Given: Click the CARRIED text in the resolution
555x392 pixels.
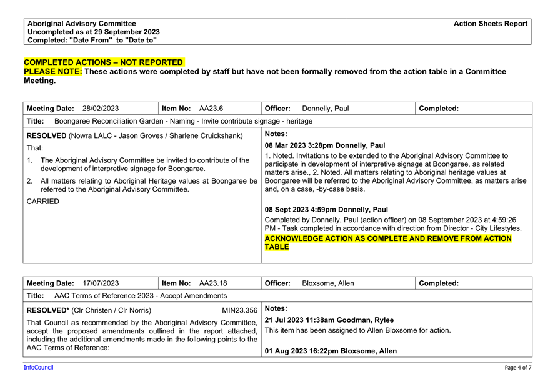Looking at the screenshot, I should (39, 201).
